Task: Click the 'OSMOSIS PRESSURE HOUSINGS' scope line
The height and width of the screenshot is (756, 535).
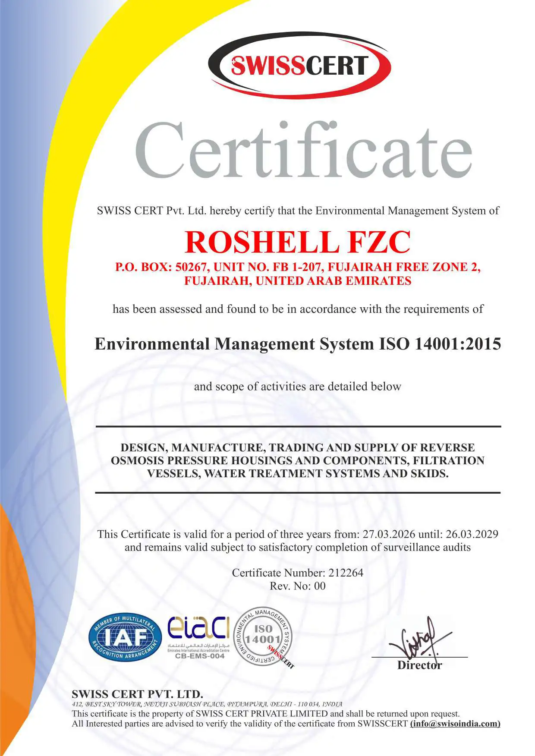Action: tap(298, 460)
